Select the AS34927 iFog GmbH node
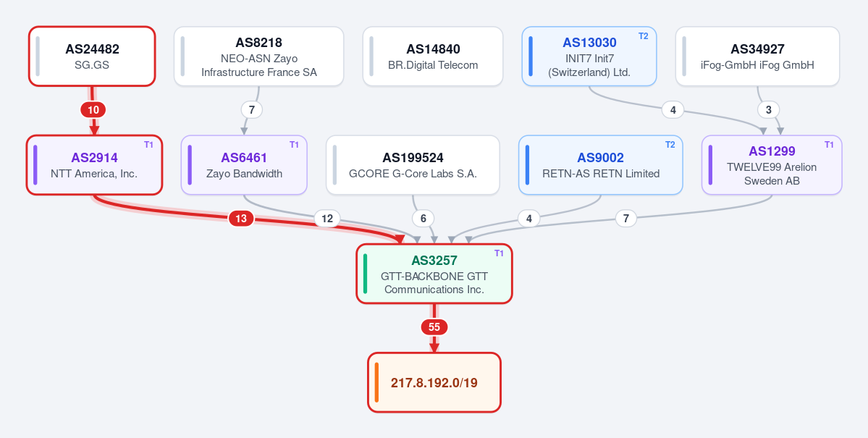This screenshot has width=868, height=438. (x=757, y=56)
